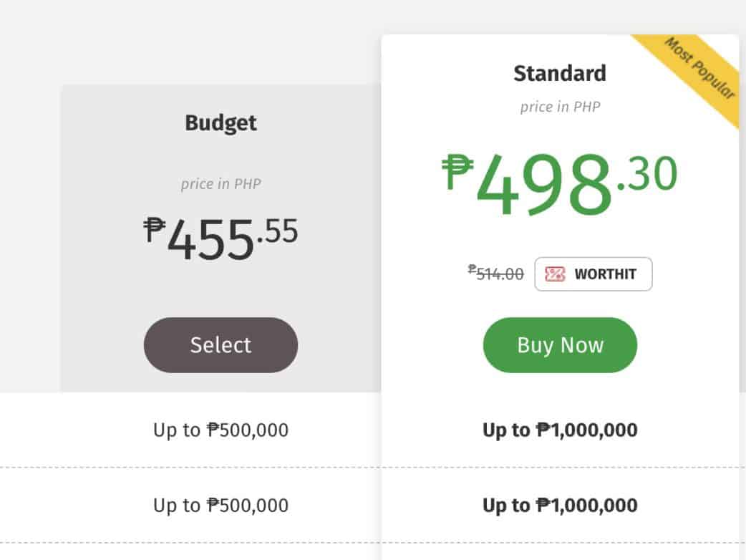Click the .55 cents on Budget price
The height and width of the screenshot is (560, 746).
tap(276, 231)
